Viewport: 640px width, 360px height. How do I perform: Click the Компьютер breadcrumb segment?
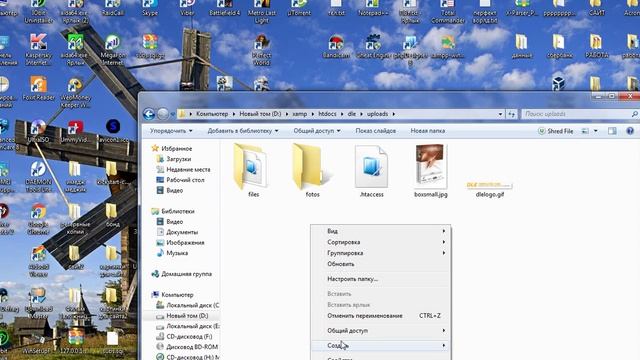coord(212,114)
